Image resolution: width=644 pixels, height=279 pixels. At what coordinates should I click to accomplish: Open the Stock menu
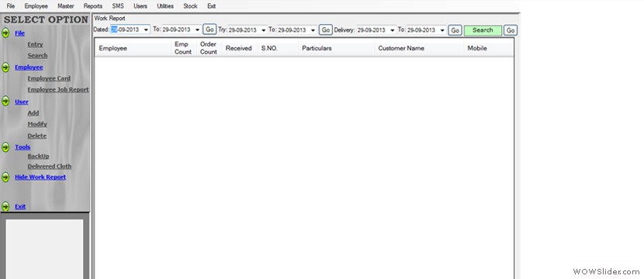[190, 6]
